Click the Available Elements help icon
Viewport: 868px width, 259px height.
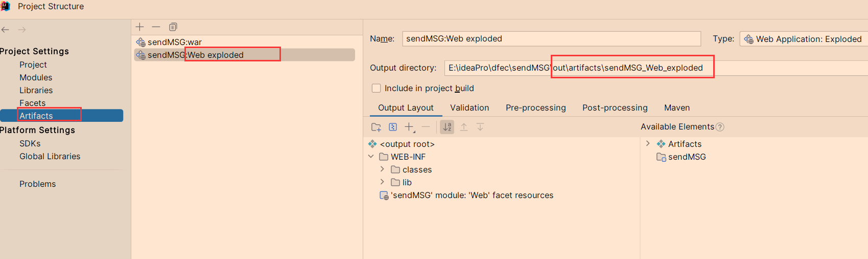(x=720, y=127)
